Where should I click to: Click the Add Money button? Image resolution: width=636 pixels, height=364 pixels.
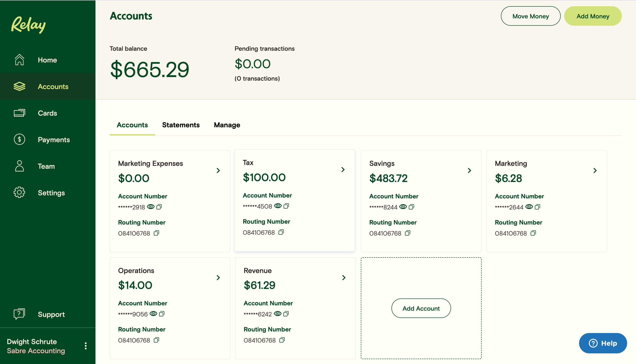coord(593,16)
